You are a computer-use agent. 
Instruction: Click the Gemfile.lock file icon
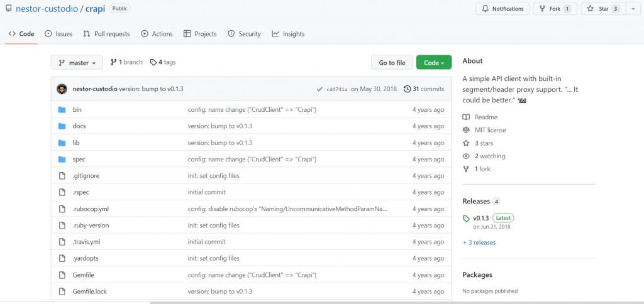pos(62,291)
